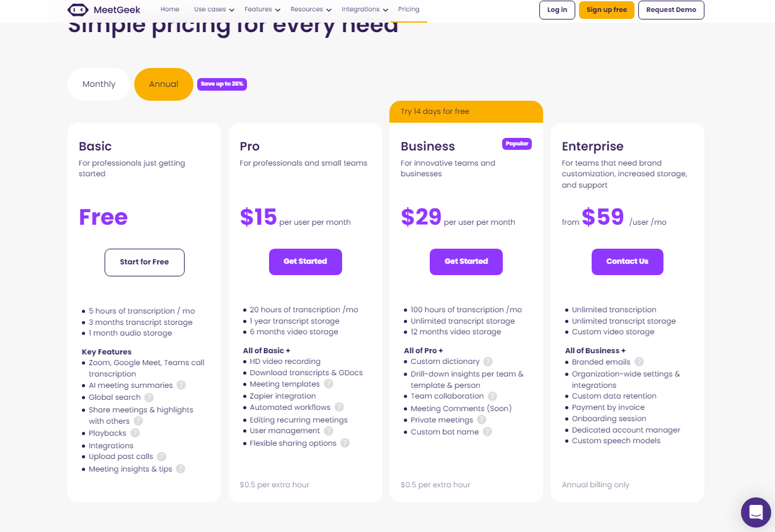775x532 pixels.
Task: Open the chat widget bubble icon
Action: (x=756, y=512)
